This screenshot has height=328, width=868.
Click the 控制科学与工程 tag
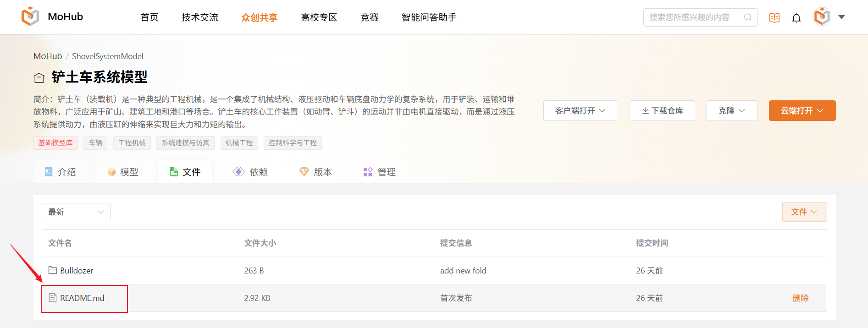click(293, 143)
